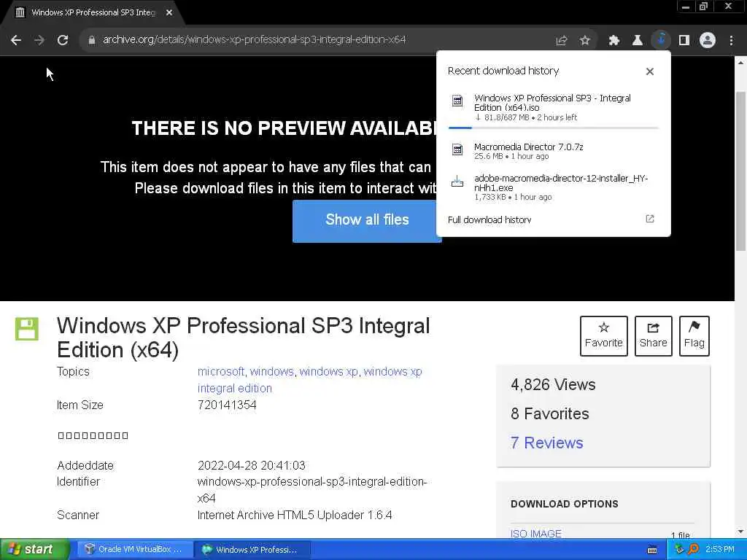Image resolution: width=747 pixels, height=560 pixels.
Task: Favorite this archive item
Action: point(603,335)
